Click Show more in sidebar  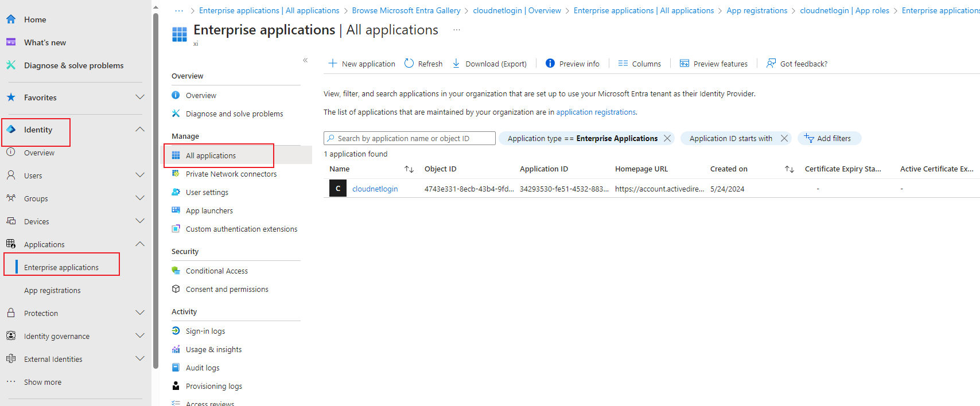(x=42, y=382)
